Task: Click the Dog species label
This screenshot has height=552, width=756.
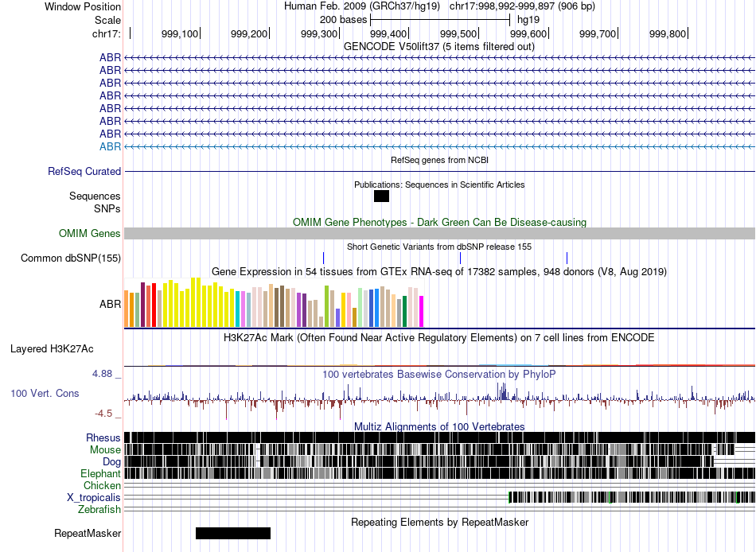Action: (x=111, y=462)
